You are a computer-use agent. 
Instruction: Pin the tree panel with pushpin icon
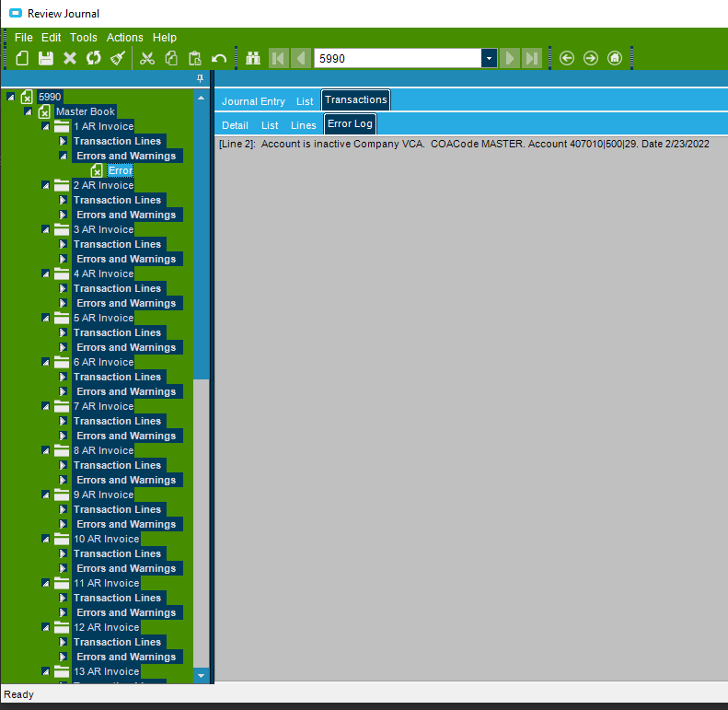[200, 78]
